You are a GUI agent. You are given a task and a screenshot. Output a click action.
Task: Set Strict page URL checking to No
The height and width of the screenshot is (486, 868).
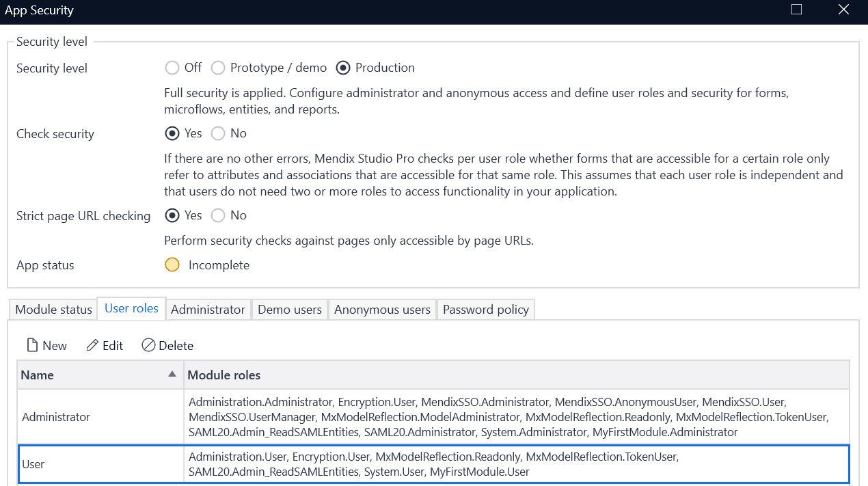(218, 215)
